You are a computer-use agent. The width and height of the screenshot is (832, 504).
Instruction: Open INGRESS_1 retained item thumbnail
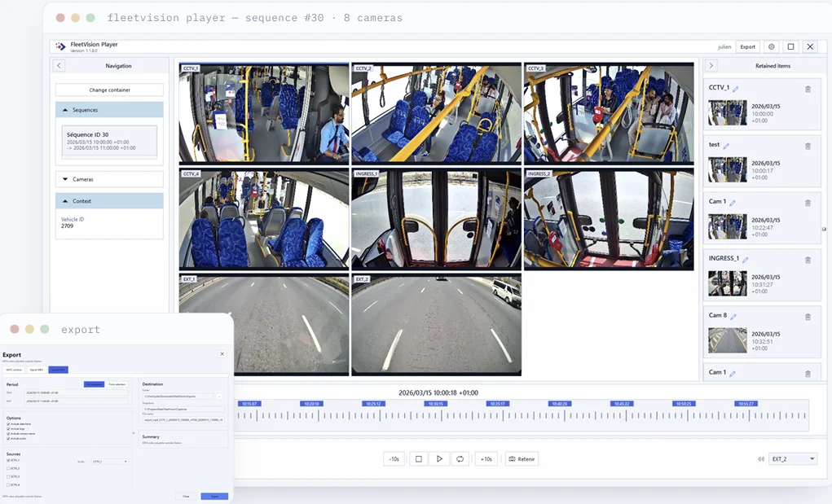pos(728,283)
